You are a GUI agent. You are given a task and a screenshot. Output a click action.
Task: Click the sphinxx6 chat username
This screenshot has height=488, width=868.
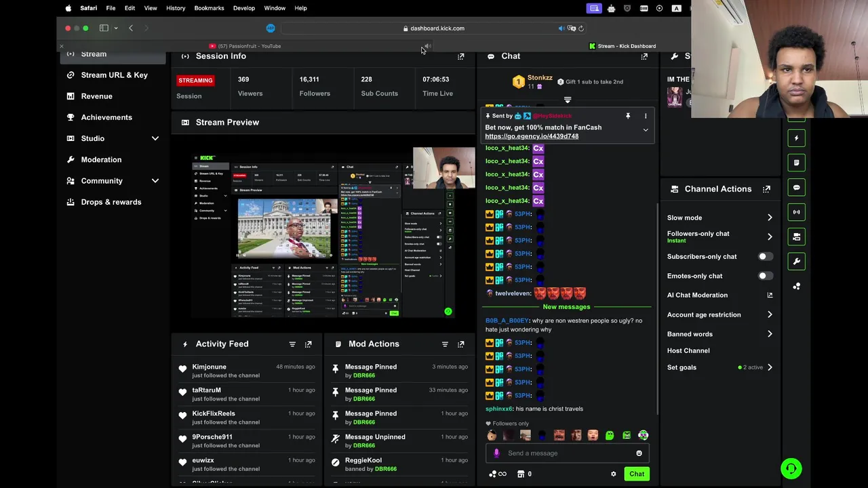click(498, 409)
